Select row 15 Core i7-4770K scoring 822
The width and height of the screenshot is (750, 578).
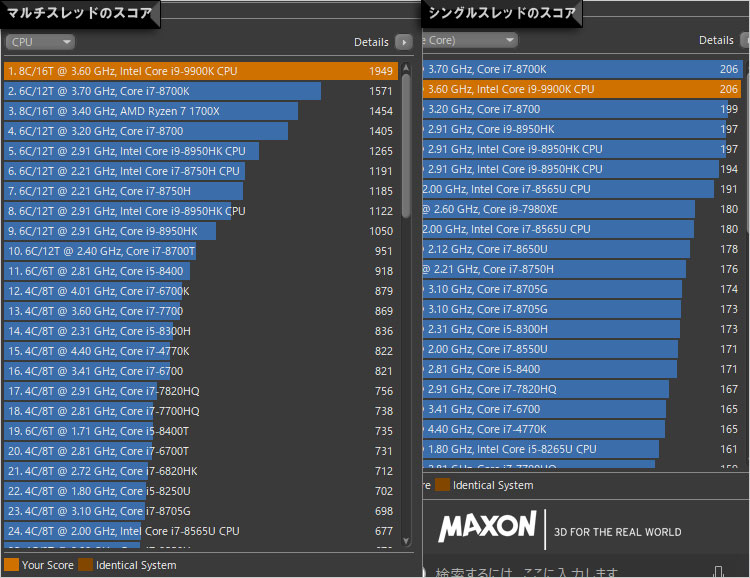point(201,351)
